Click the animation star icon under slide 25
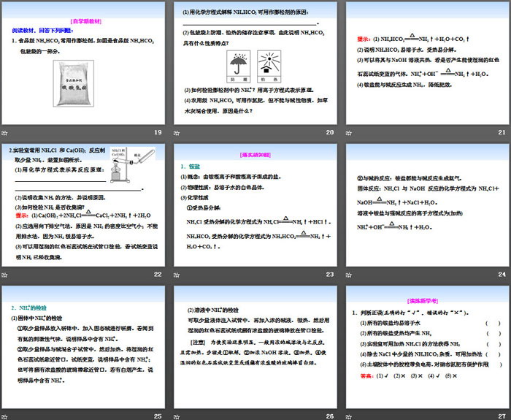Image resolution: width=511 pixels, height=420 pixels. point(4,416)
